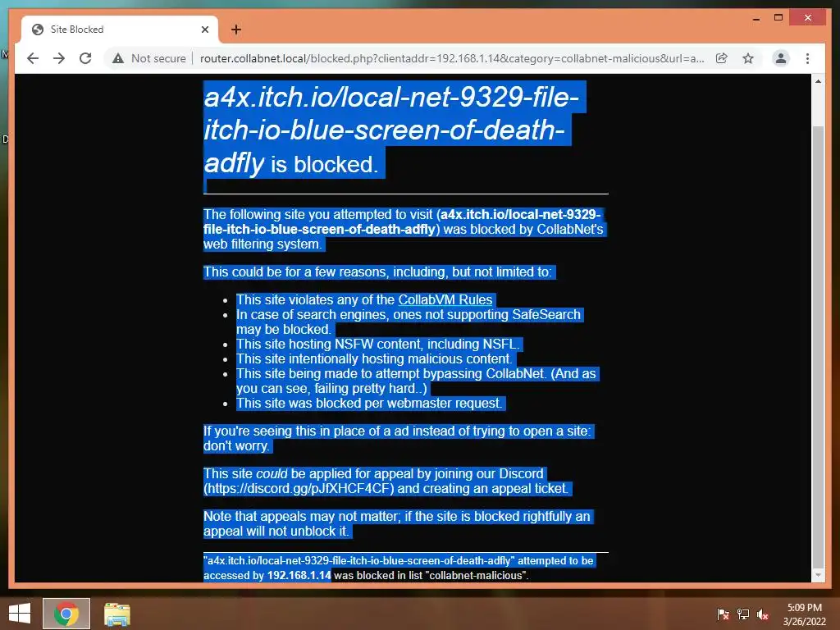The width and height of the screenshot is (840, 630).
Task: Bookmark this page with the star icon
Action: tap(748, 58)
